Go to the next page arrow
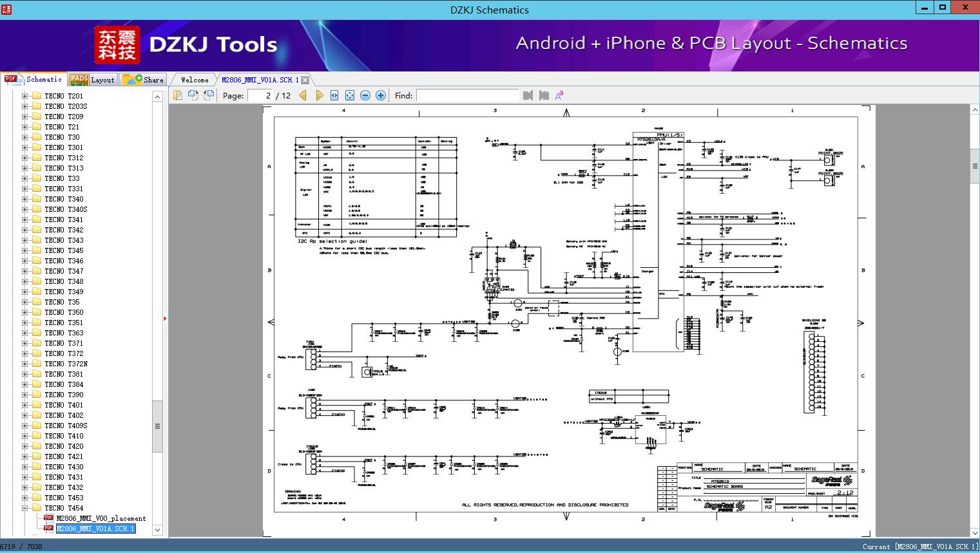The image size is (980, 553). [319, 95]
